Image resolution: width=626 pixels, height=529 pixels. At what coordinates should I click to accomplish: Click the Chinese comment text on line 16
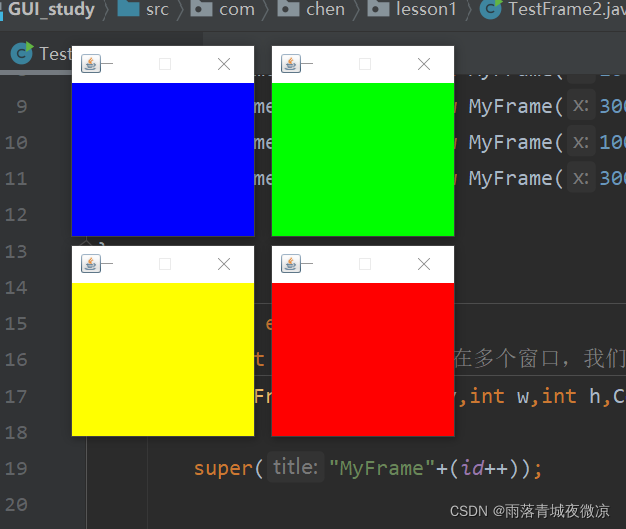coord(540,358)
